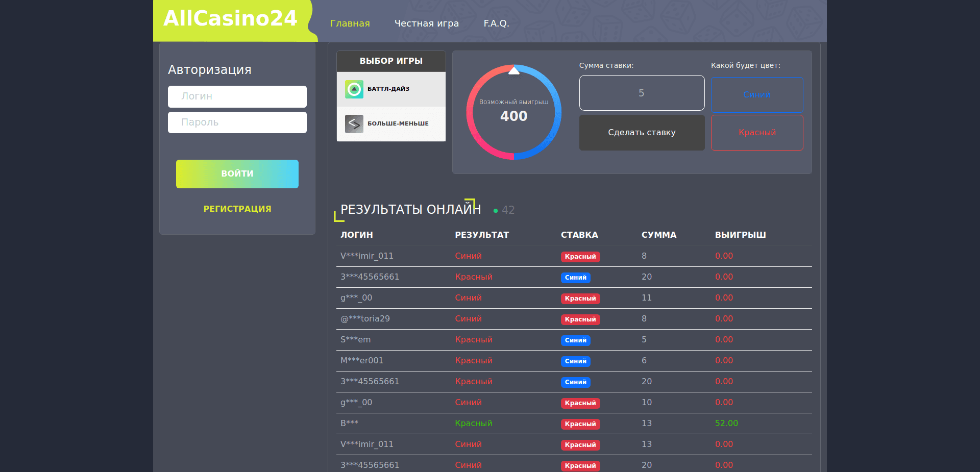Click the green online indicator dot near 42
The height and width of the screenshot is (472, 980).
[495, 210]
